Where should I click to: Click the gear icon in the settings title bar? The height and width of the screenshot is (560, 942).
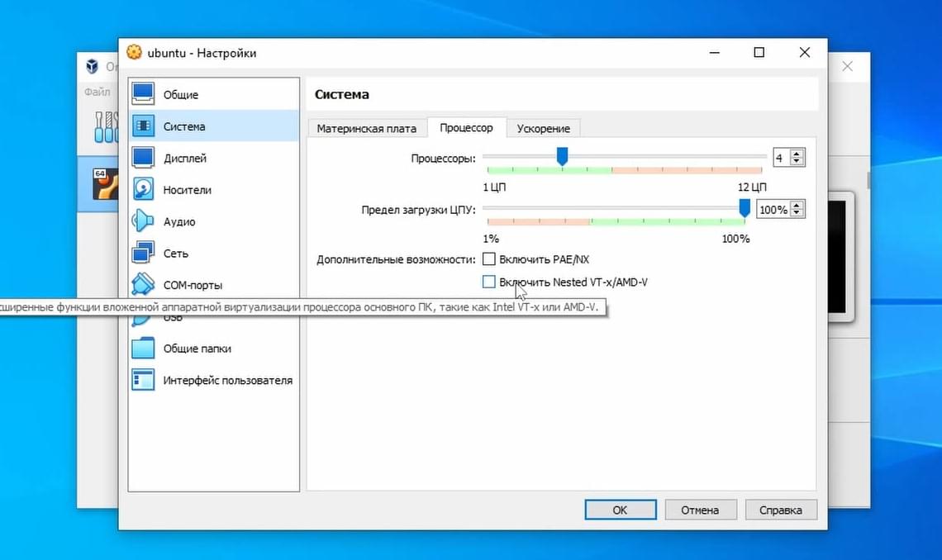click(x=134, y=52)
